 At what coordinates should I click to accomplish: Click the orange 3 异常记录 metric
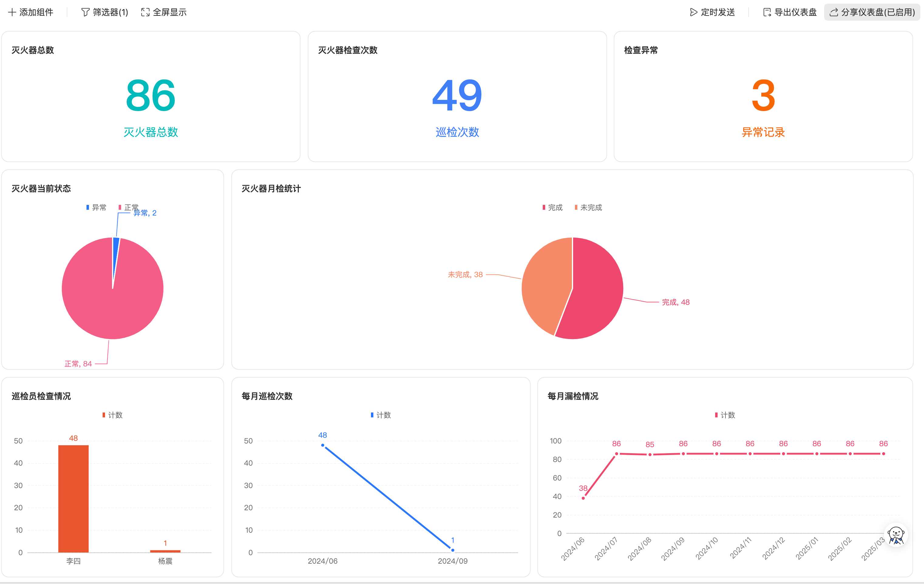[x=763, y=95]
